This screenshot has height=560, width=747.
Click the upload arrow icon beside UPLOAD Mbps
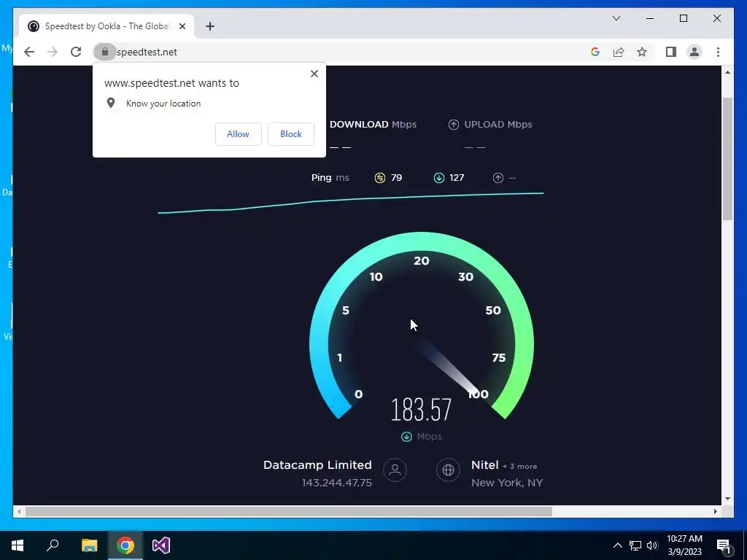[x=454, y=125]
